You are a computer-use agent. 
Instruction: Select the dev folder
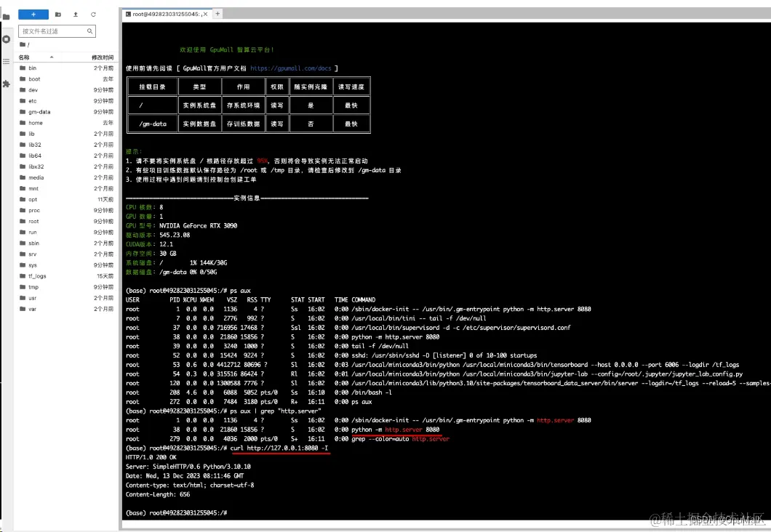(66, 90)
